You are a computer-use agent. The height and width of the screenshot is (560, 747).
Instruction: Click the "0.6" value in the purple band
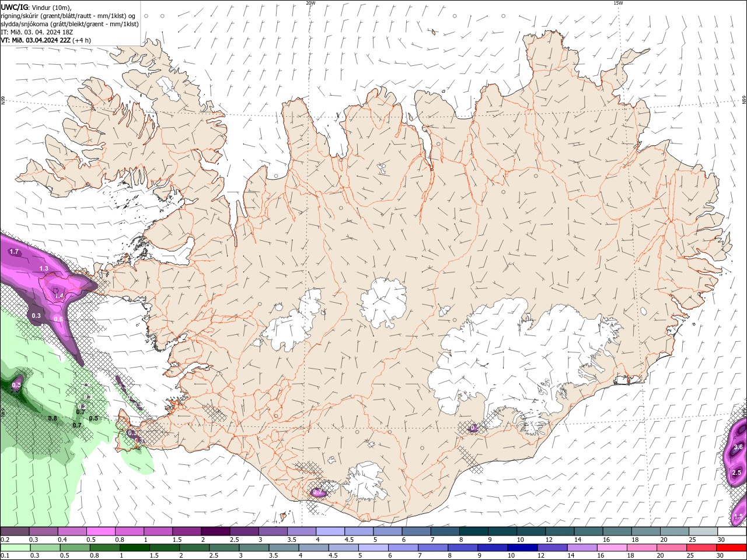pos(58,319)
